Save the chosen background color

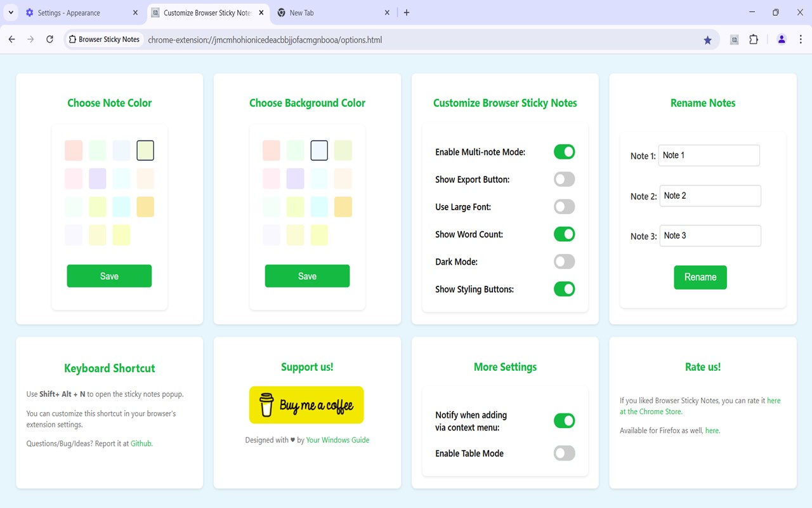[307, 276]
